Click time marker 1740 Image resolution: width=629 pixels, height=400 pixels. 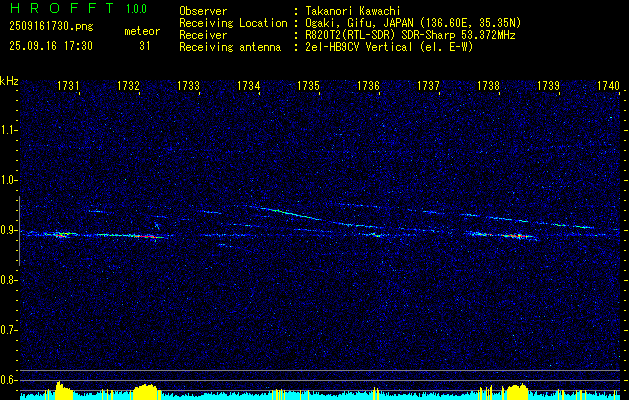609,86
